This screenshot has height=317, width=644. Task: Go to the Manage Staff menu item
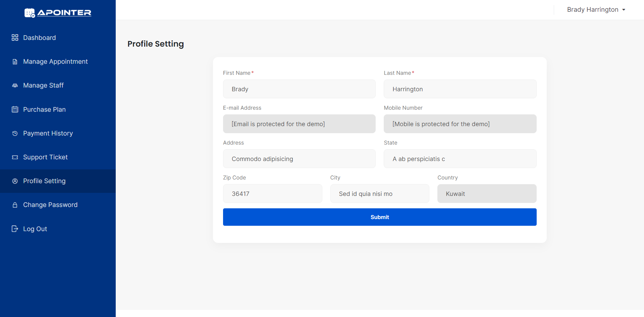(x=58, y=86)
